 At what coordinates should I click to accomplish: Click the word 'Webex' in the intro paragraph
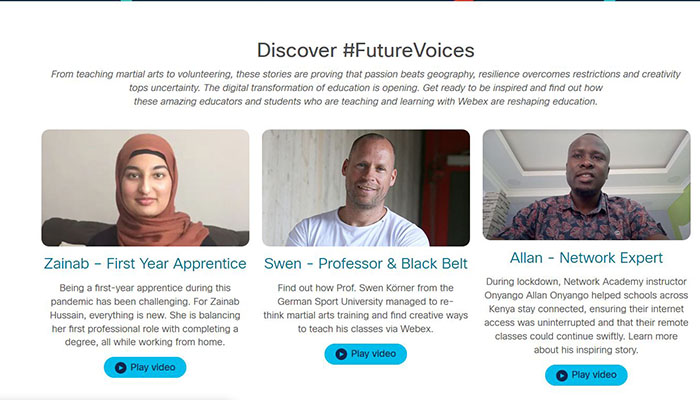(x=473, y=102)
